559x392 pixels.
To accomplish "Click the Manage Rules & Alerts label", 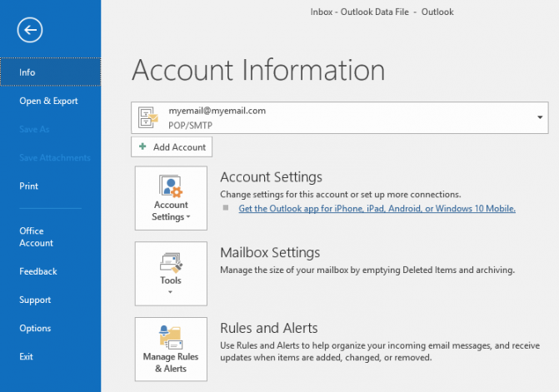I will (171, 362).
